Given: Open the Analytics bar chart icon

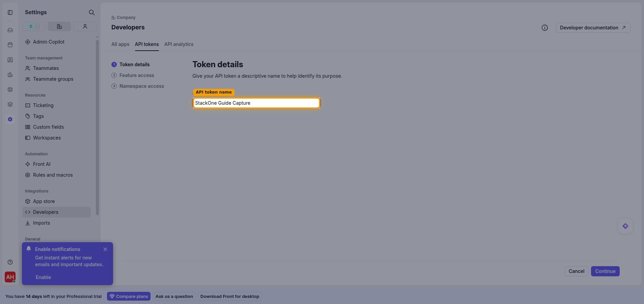Looking at the screenshot, I should (10, 75).
